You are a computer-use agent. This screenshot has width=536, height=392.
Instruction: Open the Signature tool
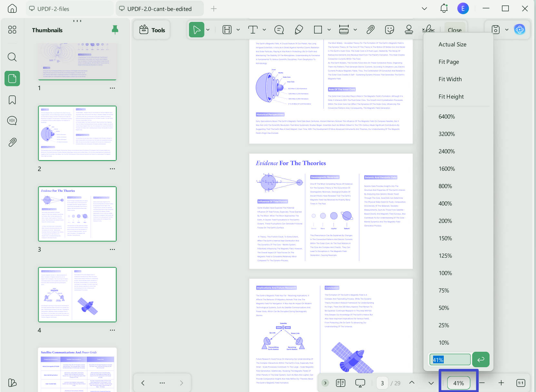click(x=428, y=29)
